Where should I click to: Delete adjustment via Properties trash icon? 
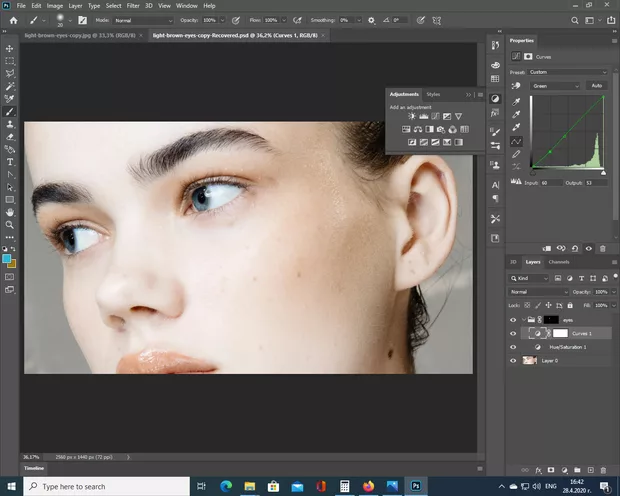pyautogui.click(x=603, y=248)
